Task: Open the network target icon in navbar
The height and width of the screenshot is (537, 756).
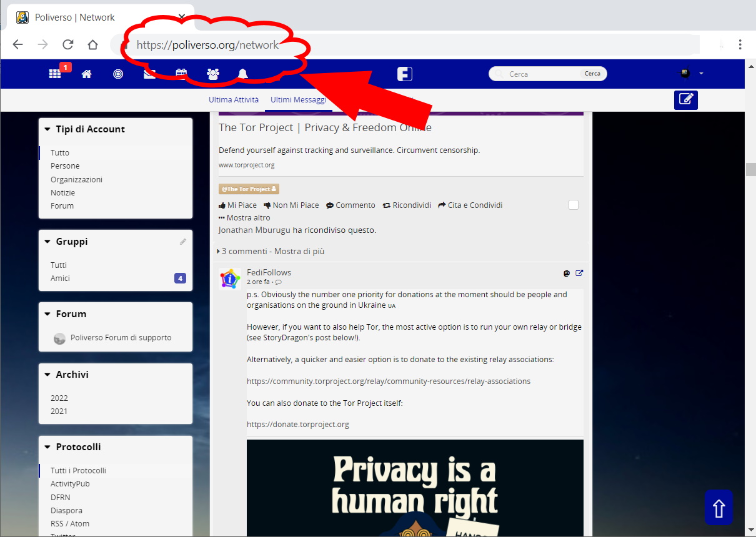Action: [118, 74]
